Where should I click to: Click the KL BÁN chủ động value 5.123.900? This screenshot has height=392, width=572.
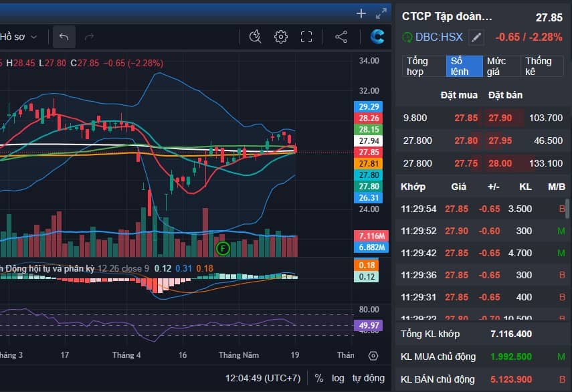coord(510,379)
